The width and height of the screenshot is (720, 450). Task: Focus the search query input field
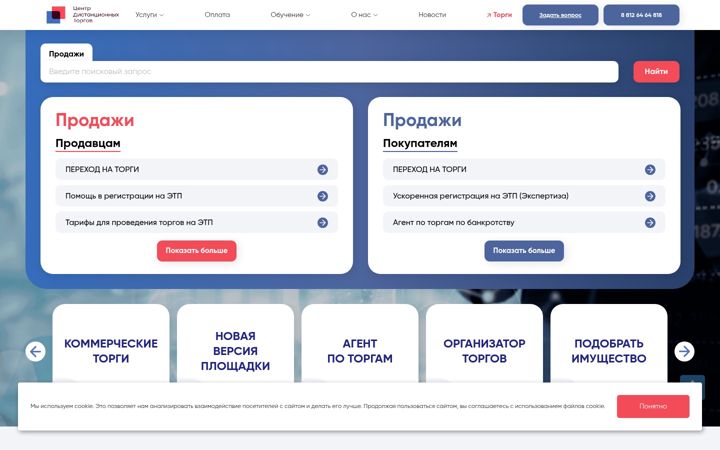329,72
